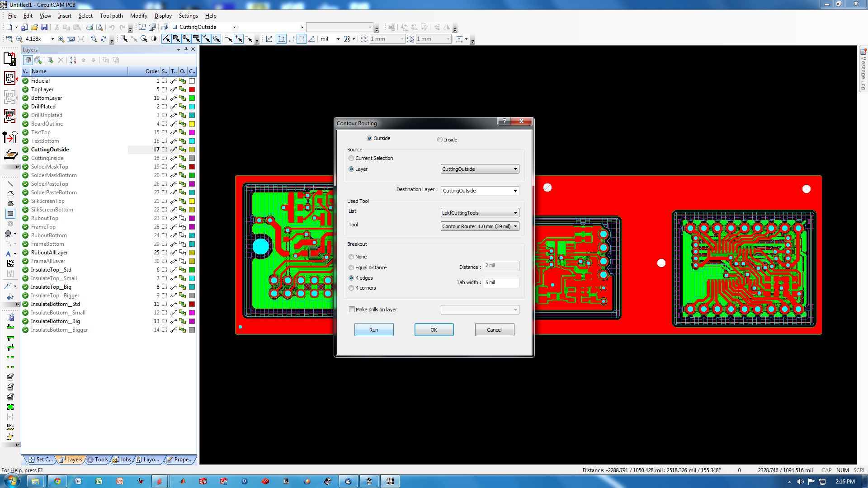
Task: Switch to the Jobs tab
Action: pyautogui.click(x=122, y=460)
